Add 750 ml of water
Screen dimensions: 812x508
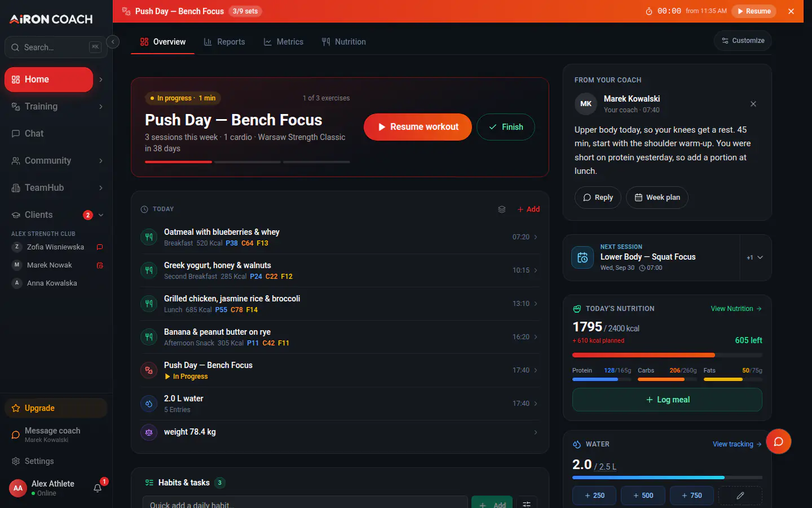pyautogui.click(x=692, y=496)
